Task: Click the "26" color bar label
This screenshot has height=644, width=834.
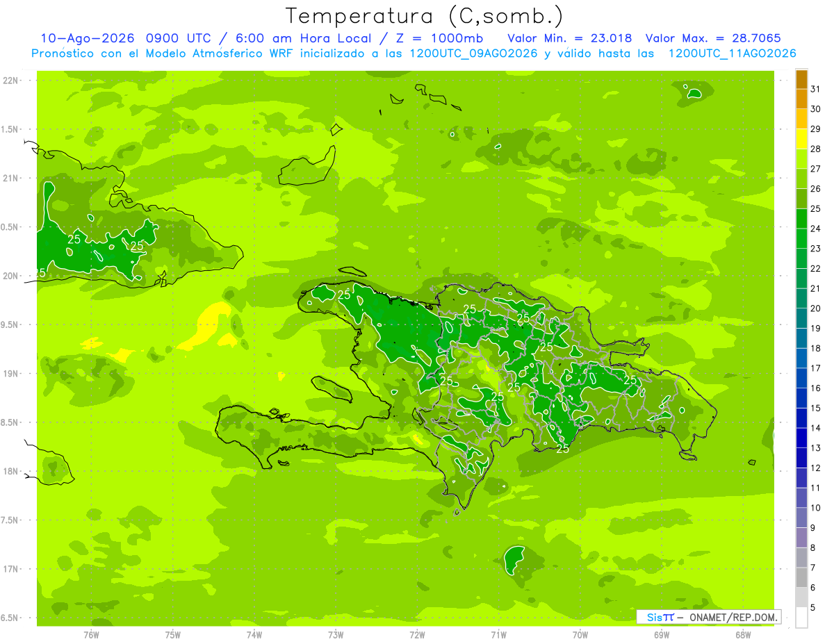Action: [x=816, y=189]
